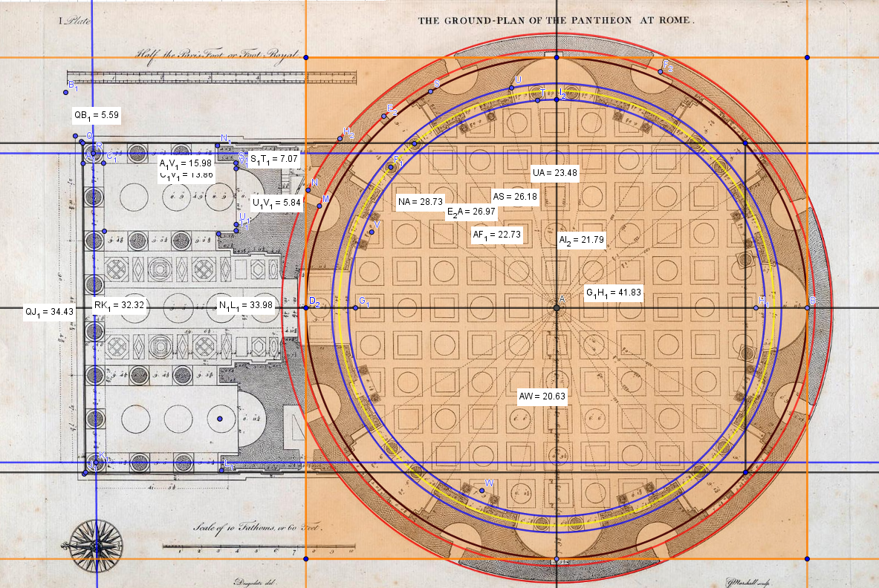This screenshot has width=879, height=588.
Task: Select point H1 on the right of the horizontal axis
Action: [756, 307]
